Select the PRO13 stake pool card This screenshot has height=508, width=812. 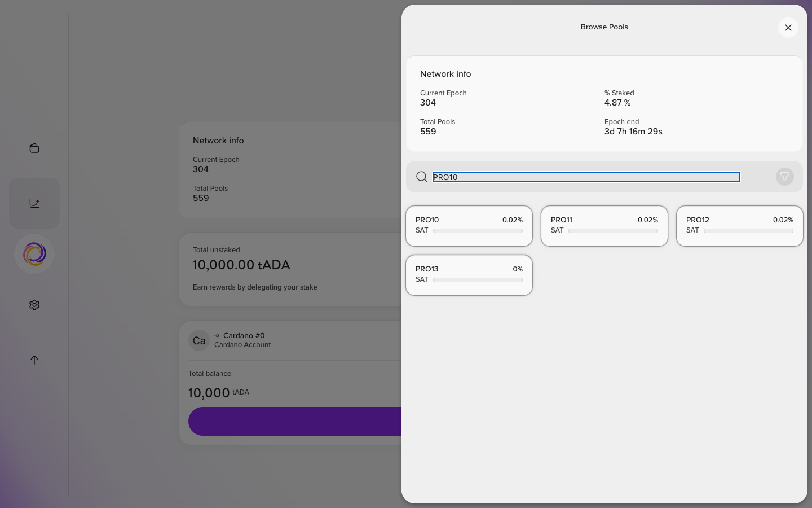469,275
